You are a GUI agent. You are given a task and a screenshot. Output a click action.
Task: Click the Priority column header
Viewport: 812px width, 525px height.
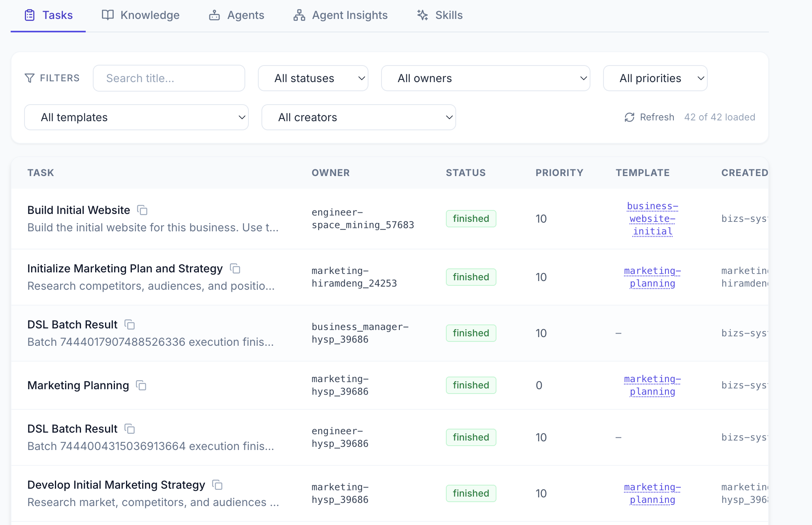coord(559,172)
